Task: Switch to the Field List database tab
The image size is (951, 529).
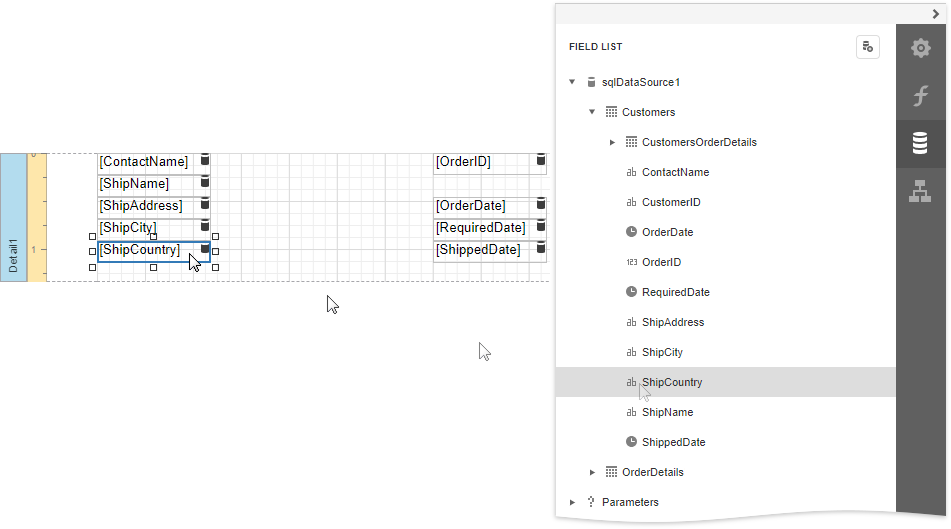Action: pos(920,144)
